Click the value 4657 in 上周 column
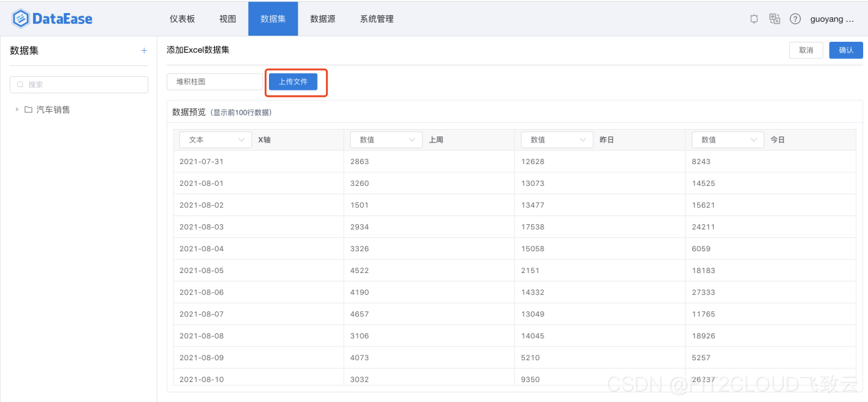This screenshot has width=868, height=402. pos(360,314)
